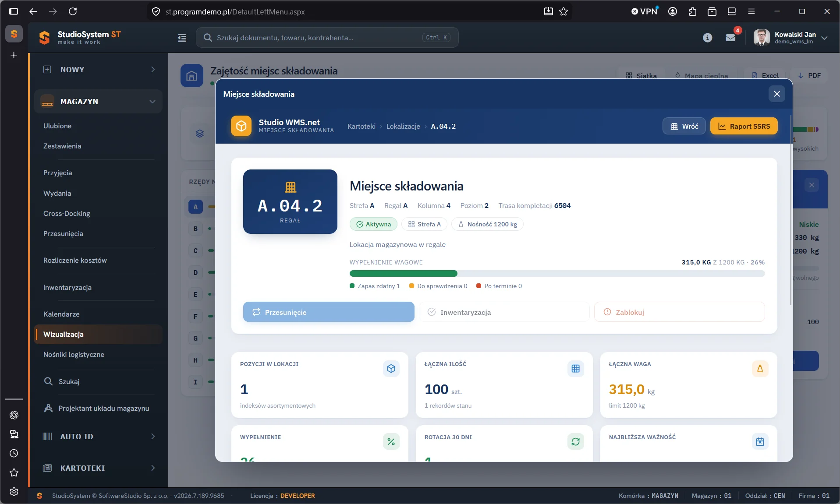The image size is (840, 504).
Task: Open Projektant układu magazynu
Action: [x=96, y=408]
